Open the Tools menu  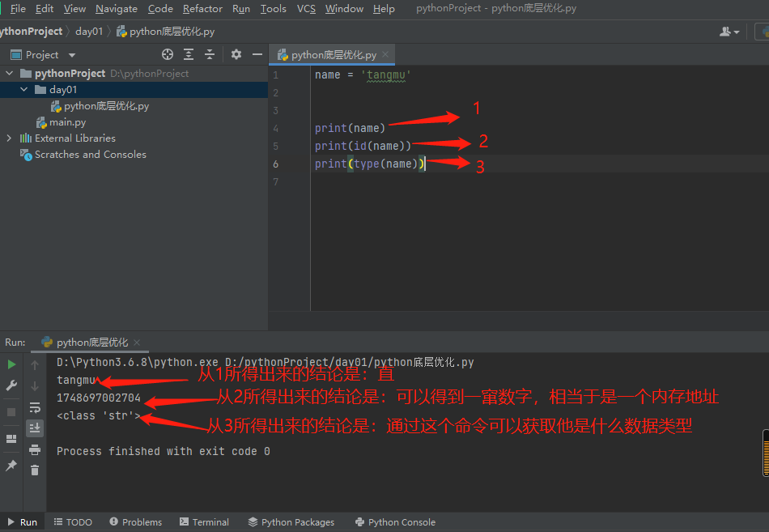click(273, 8)
